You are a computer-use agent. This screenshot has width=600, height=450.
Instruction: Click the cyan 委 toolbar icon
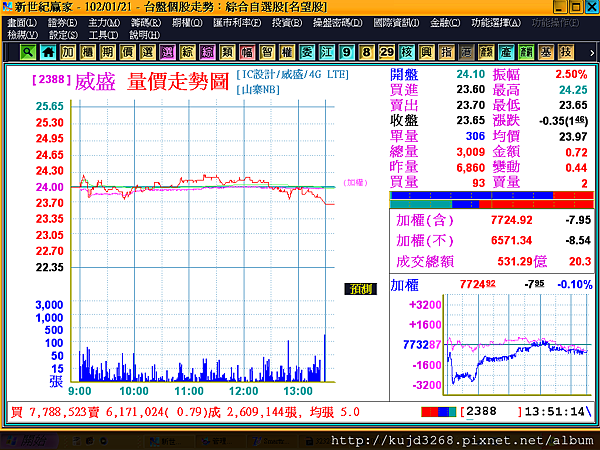(x=307, y=52)
